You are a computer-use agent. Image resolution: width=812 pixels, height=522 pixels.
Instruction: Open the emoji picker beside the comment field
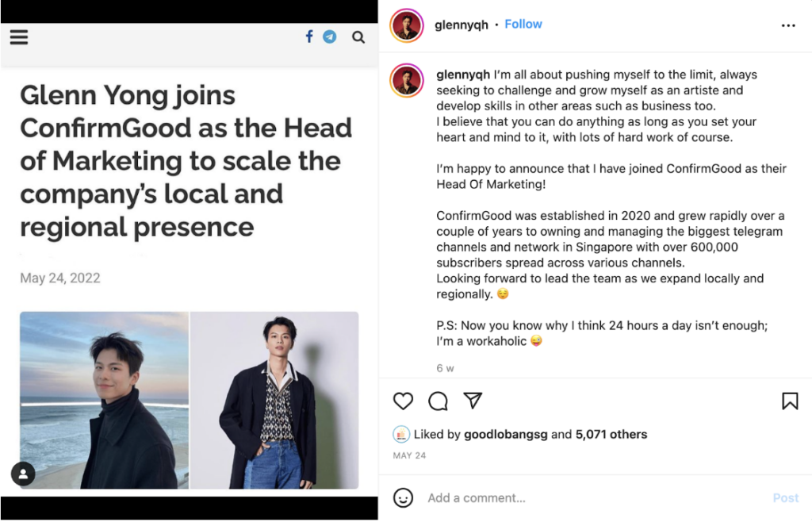tap(404, 497)
